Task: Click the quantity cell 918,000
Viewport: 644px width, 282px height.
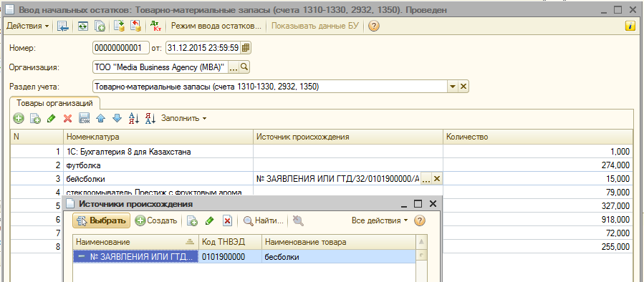Action: [538, 220]
